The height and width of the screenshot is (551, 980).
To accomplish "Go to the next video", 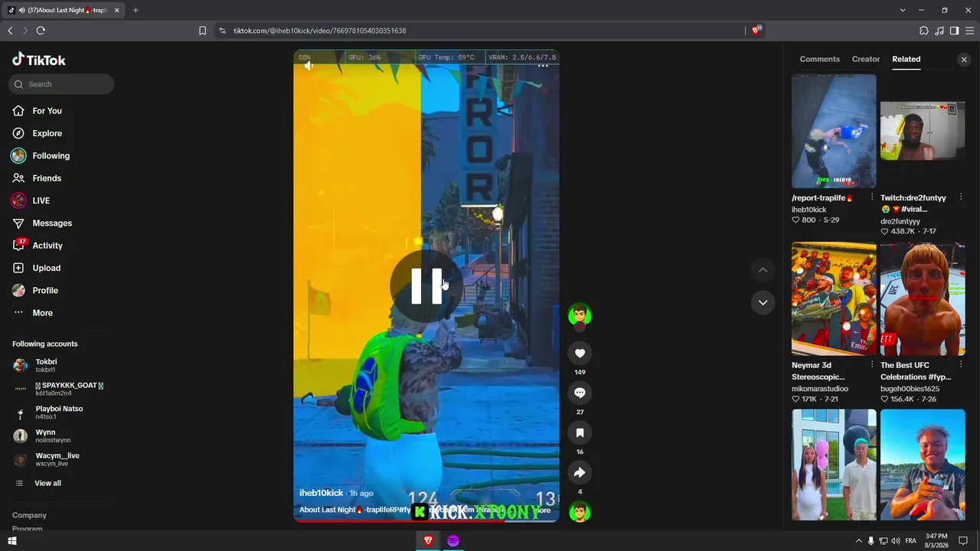I will click(x=763, y=302).
